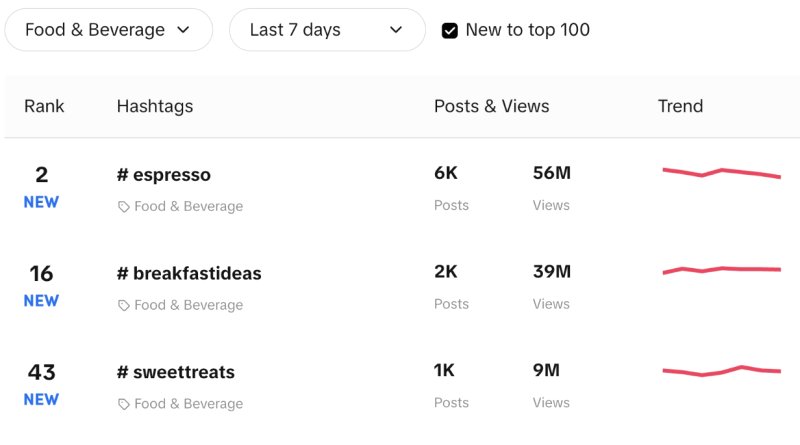Click the Trend column header
The width and height of the screenshot is (800, 445).
680,106
